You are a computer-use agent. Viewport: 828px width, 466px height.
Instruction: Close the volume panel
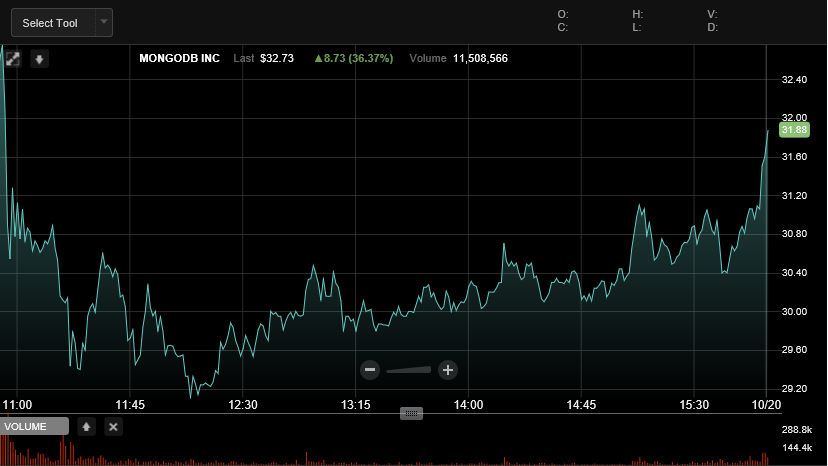(113, 427)
